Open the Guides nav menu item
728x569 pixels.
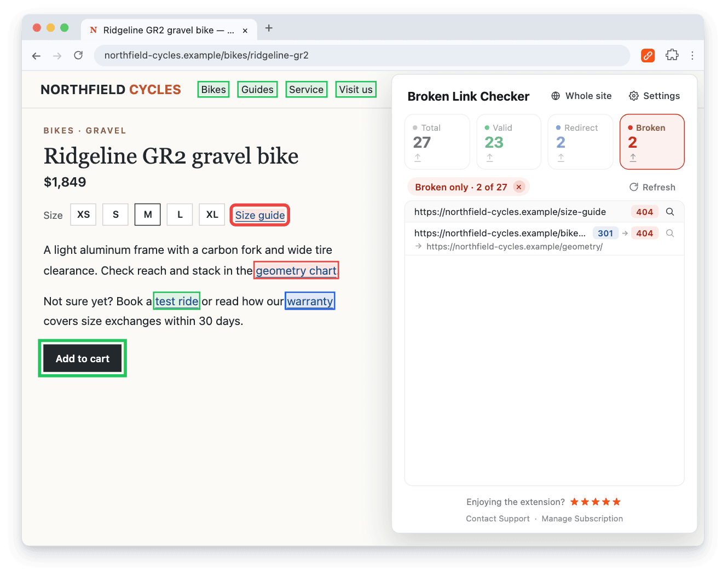pyautogui.click(x=257, y=90)
